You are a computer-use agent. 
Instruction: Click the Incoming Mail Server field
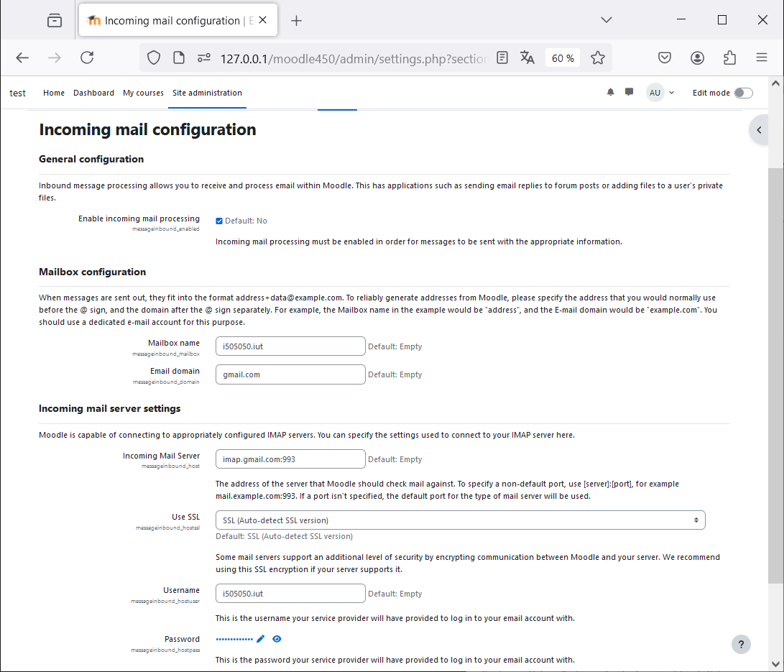click(x=290, y=459)
